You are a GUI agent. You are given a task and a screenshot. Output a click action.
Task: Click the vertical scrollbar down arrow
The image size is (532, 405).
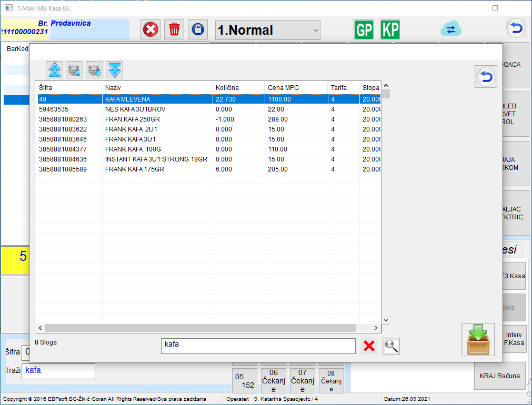[386, 320]
